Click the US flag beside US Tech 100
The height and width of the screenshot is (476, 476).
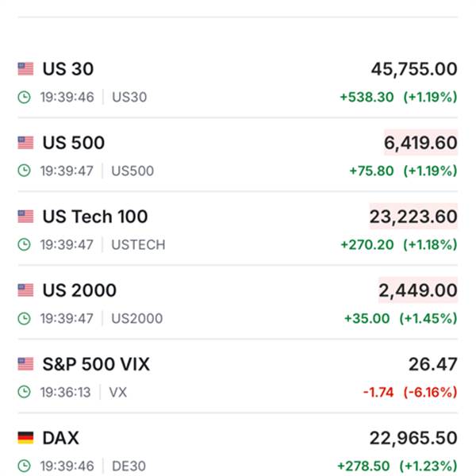pos(25,217)
